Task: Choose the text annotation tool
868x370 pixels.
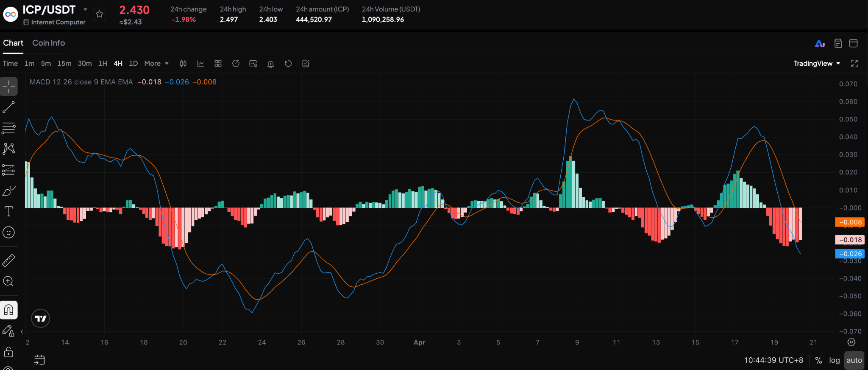Action: tap(8, 211)
